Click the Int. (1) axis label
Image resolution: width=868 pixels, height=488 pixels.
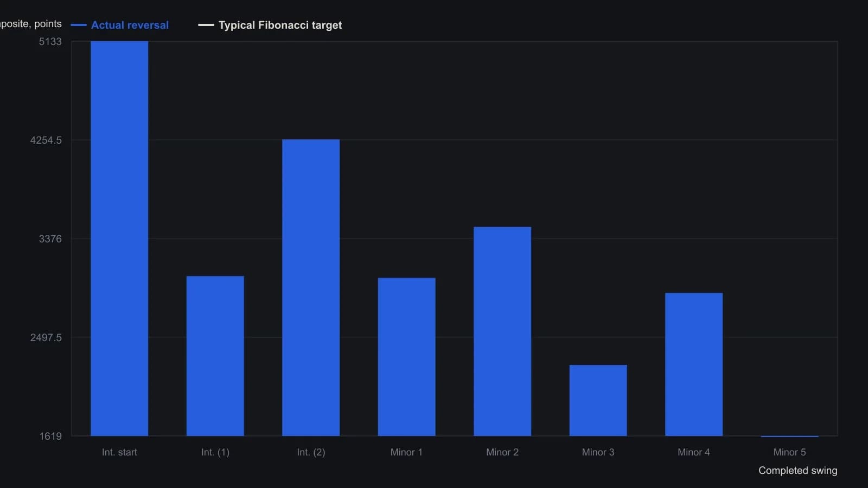(x=215, y=452)
